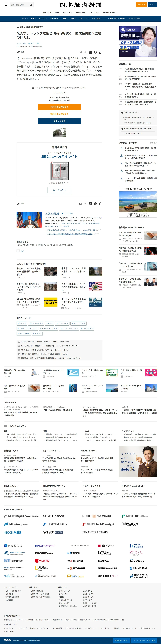This screenshot has height=644, width=161.
Task: Open NIKKEI Asia logo link
Action: click(x=12, y=532)
